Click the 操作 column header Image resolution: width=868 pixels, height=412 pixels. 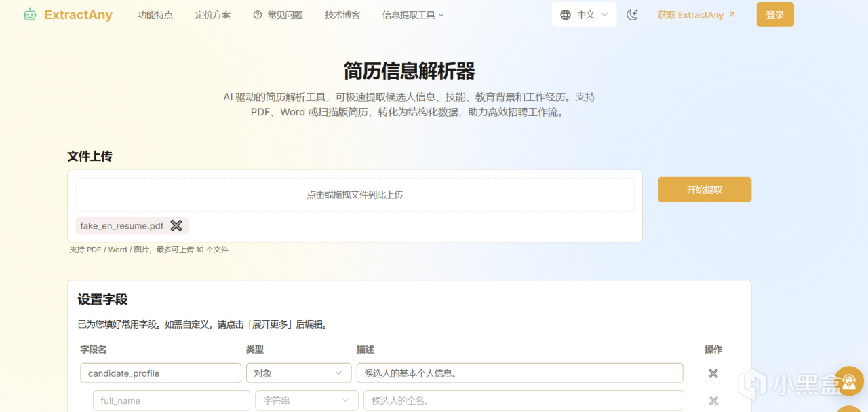(x=713, y=350)
